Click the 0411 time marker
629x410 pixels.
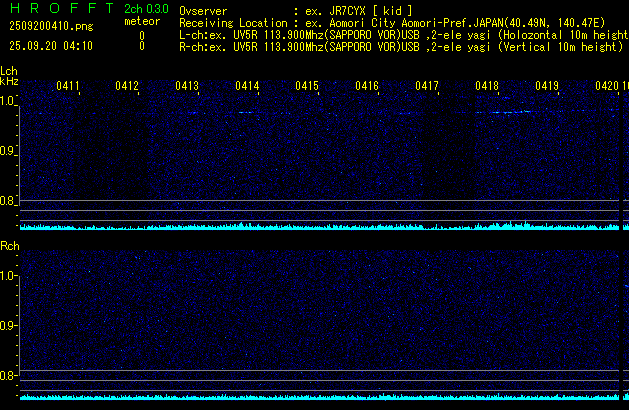[68, 87]
